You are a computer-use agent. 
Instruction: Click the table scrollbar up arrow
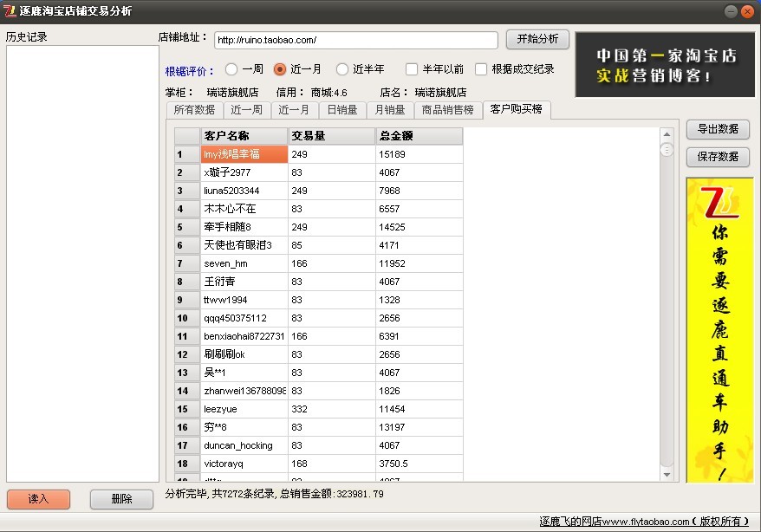[x=667, y=134]
